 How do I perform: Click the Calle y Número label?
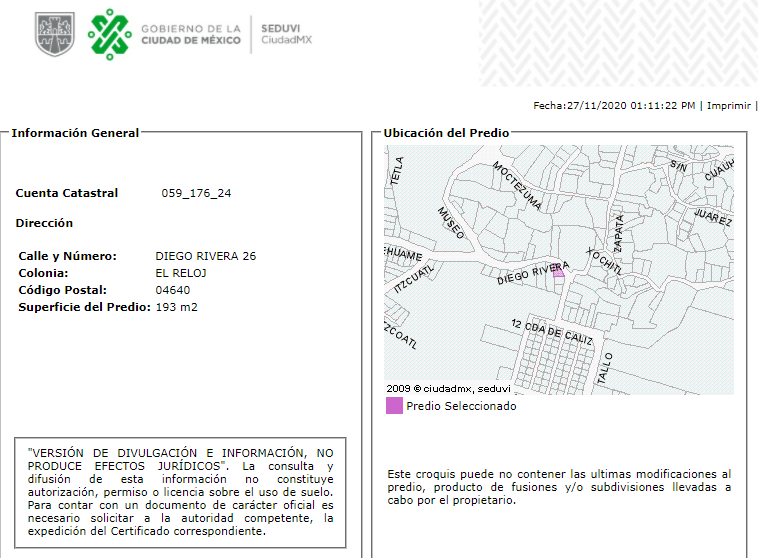tap(67, 256)
